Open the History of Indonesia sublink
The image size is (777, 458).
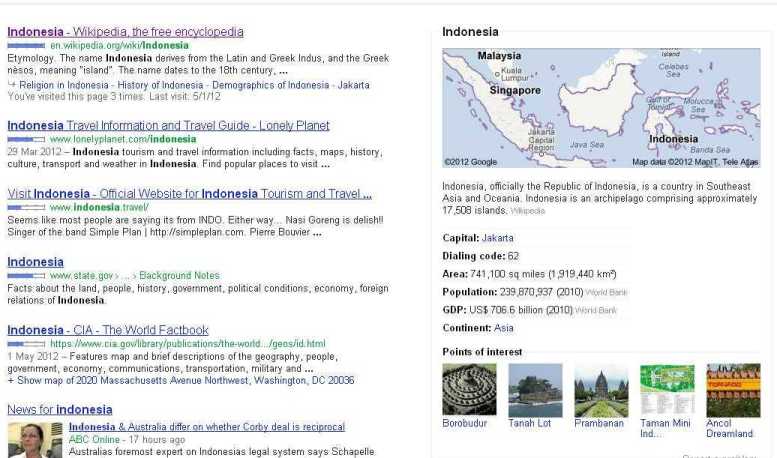(x=160, y=85)
